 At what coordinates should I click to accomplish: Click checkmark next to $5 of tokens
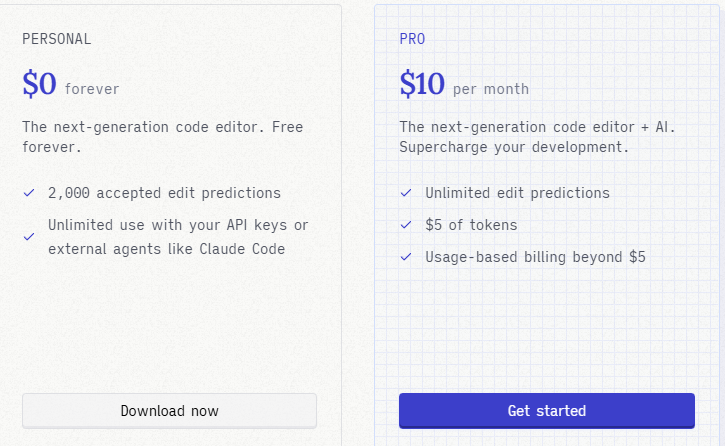pyautogui.click(x=406, y=225)
